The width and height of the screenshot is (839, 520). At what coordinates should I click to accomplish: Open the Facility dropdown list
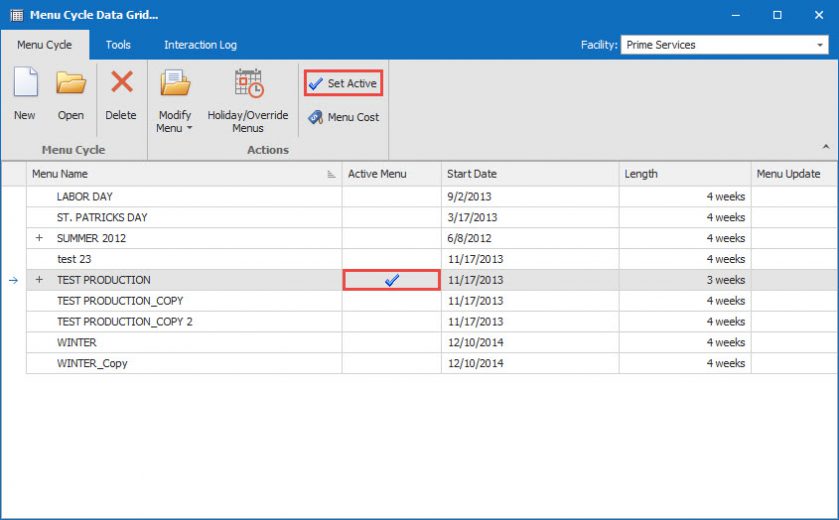[x=820, y=45]
